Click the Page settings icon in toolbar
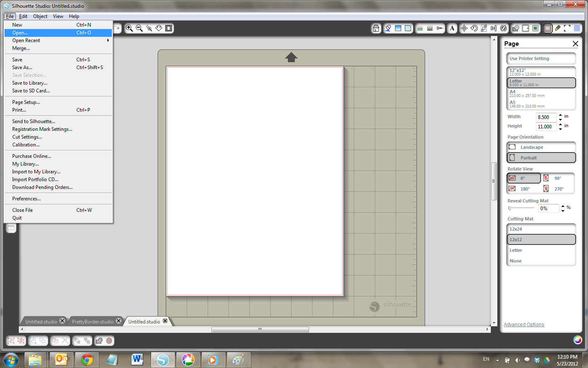This screenshot has width=588, height=368. point(548,28)
